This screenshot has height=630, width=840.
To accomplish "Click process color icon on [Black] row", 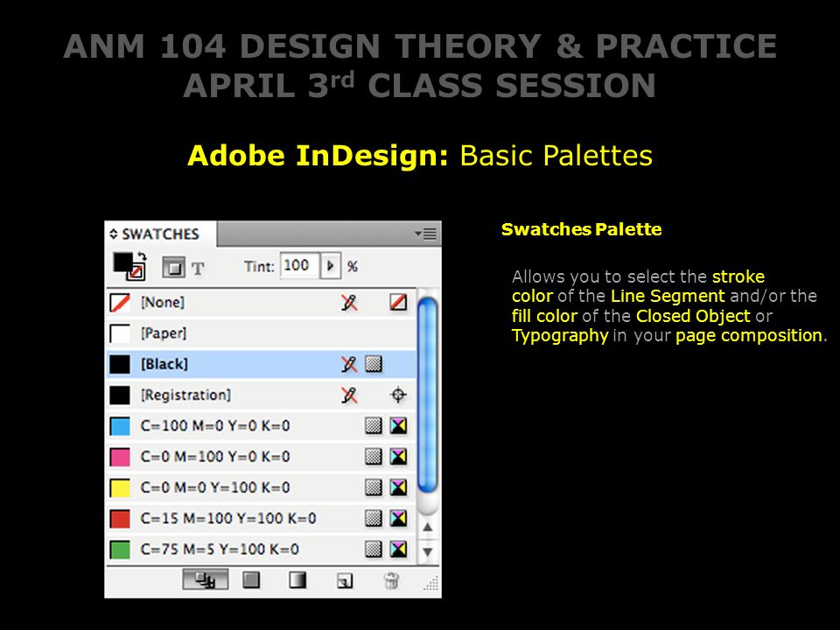I will [x=374, y=364].
